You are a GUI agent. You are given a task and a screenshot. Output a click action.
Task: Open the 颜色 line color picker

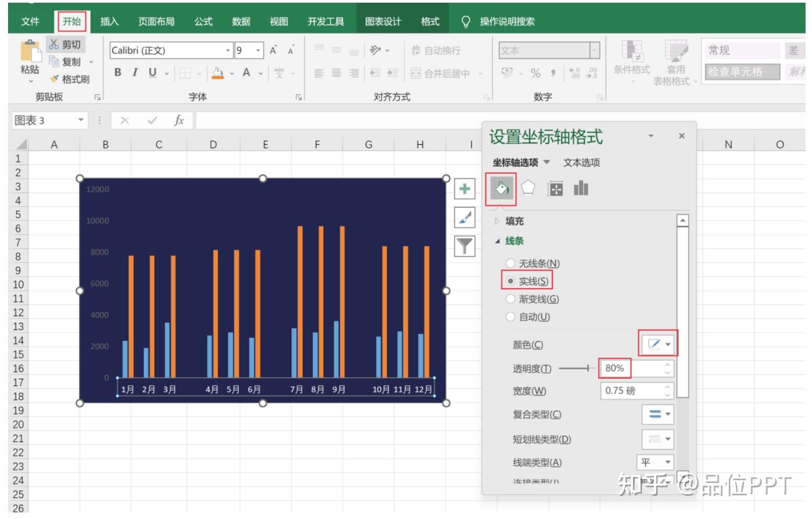click(x=657, y=344)
